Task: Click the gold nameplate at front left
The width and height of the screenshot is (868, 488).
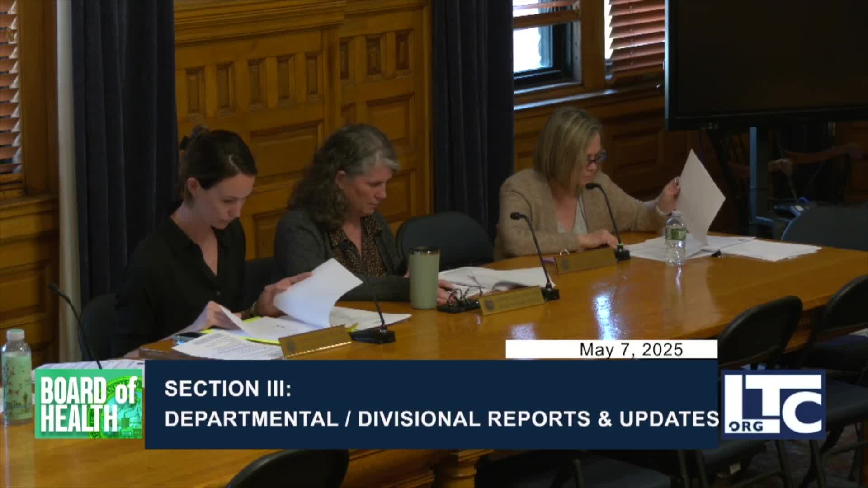Action: click(315, 343)
